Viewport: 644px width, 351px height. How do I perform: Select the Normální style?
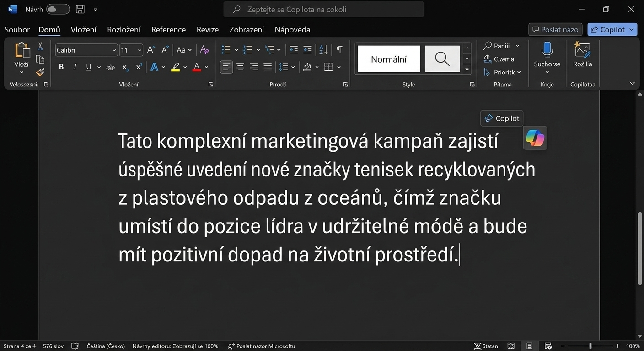389,59
